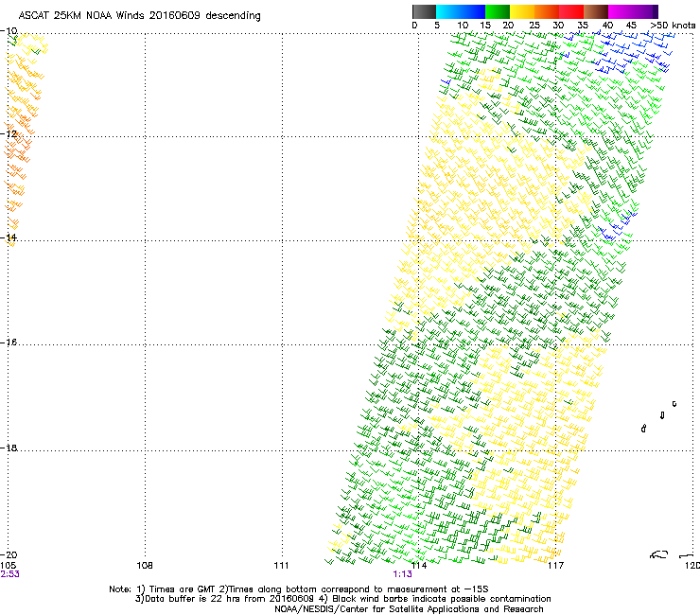Click the legend tick label '40'

point(607,26)
